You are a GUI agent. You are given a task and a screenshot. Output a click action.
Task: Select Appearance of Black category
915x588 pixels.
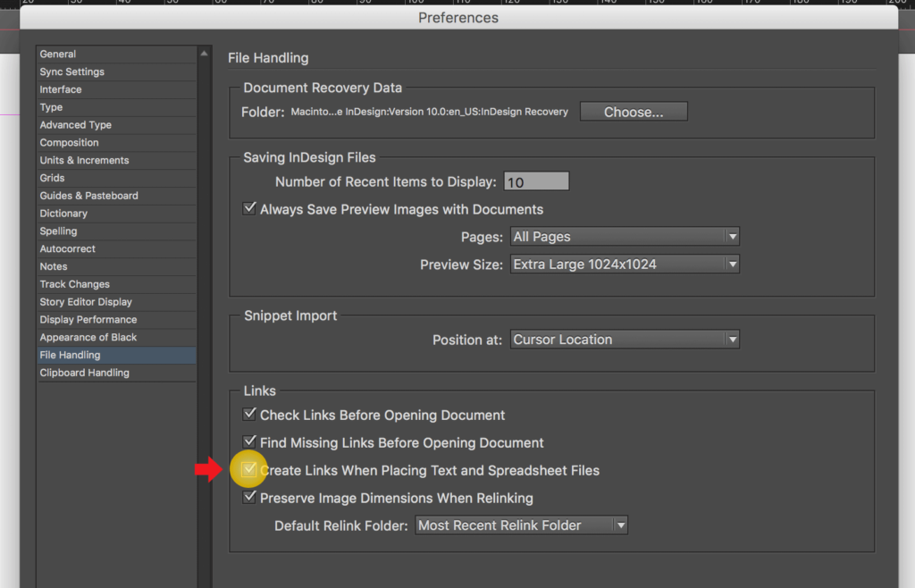(88, 338)
